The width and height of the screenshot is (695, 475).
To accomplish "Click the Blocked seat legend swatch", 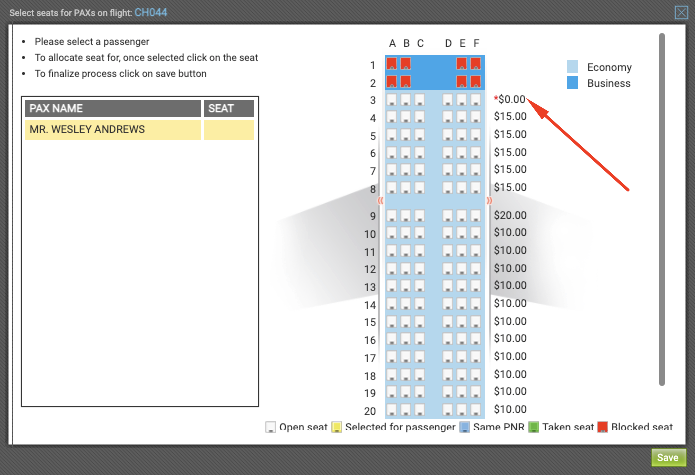I will [602, 427].
